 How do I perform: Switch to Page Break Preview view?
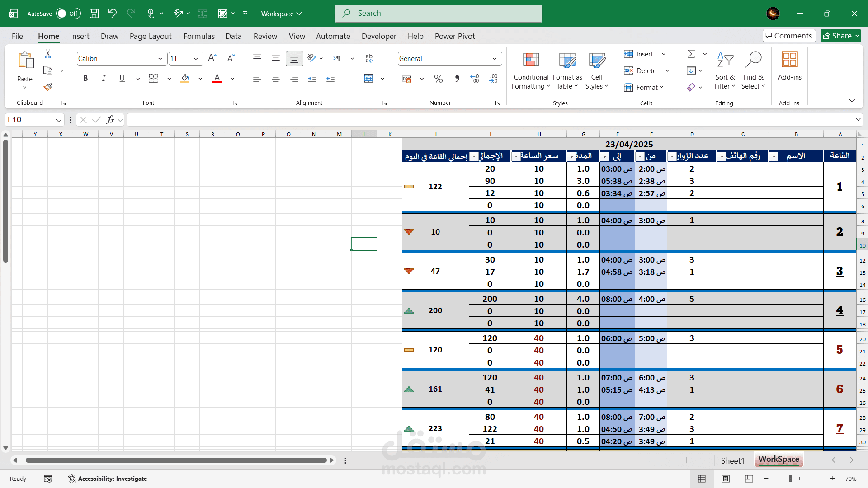(x=749, y=479)
